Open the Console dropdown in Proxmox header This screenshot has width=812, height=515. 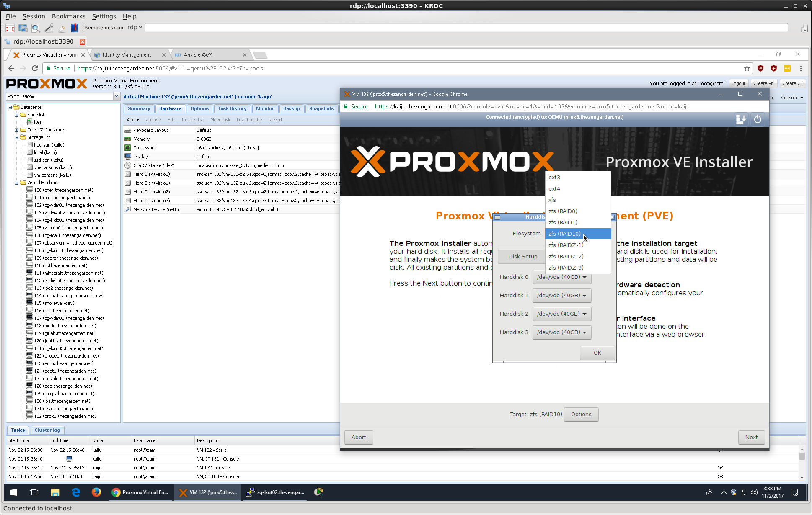(792, 98)
